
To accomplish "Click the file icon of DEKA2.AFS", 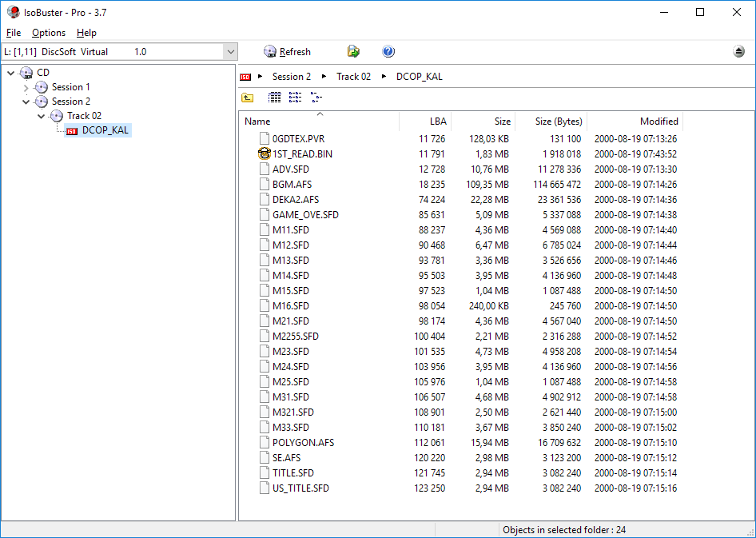I will click(265, 200).
